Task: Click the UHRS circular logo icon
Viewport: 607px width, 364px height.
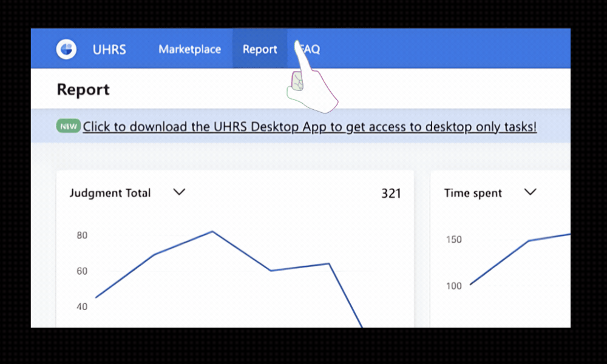Action: tap(66, 49)
